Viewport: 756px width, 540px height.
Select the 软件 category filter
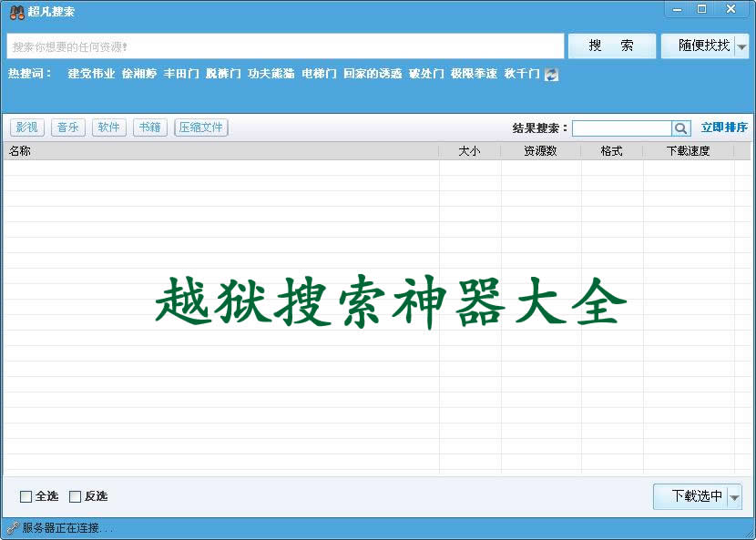click(108, 127)
